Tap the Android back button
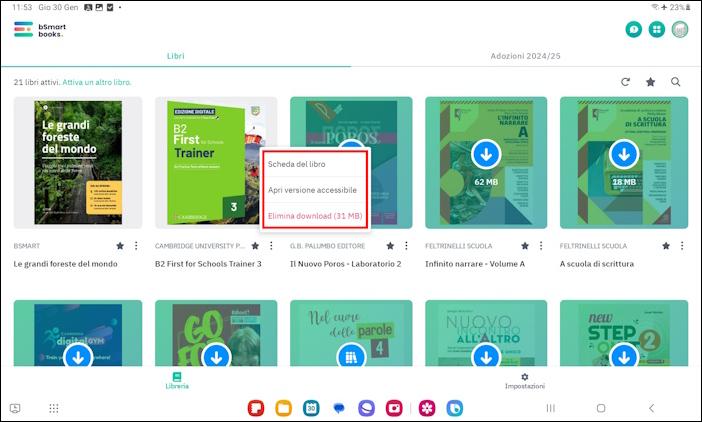The image size is (702, 422). [651, 408]
